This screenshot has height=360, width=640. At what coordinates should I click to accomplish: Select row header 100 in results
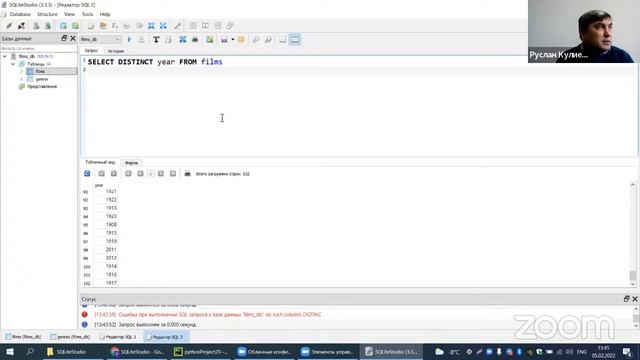point(87,267)
